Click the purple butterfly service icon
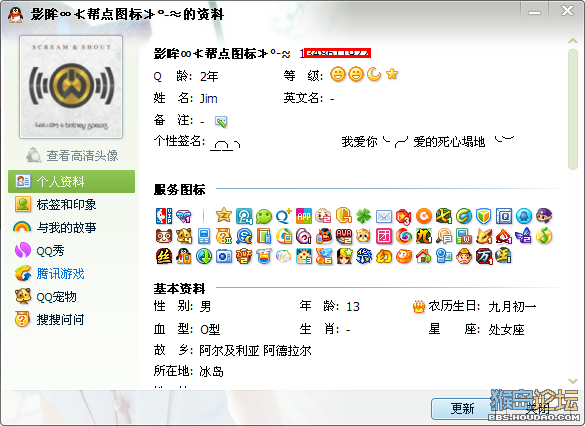 pos(523,235)
